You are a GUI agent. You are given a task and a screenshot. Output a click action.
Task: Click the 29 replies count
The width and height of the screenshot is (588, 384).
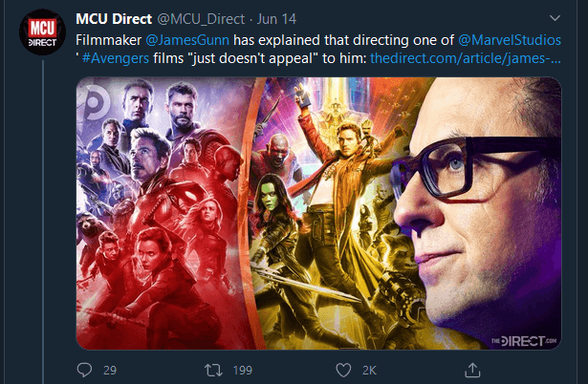109,368
